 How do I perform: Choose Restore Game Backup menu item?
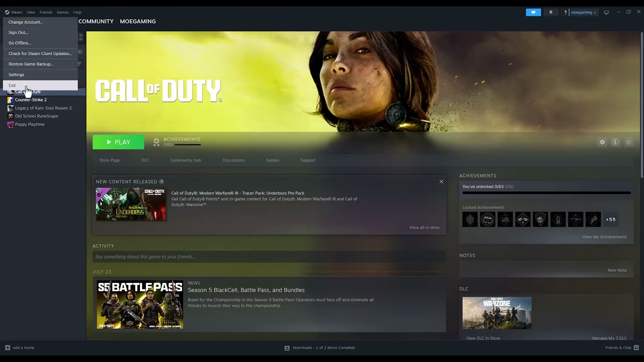coord(40,64)
